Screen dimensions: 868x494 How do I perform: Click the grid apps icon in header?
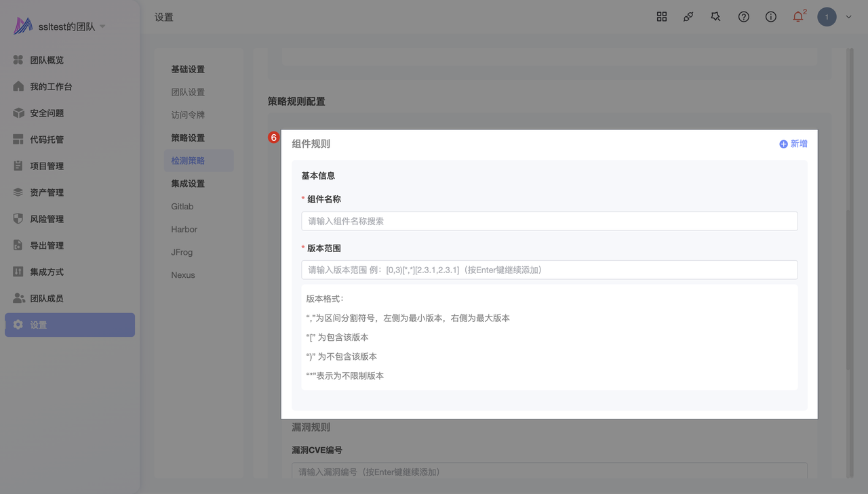point(662,17)
